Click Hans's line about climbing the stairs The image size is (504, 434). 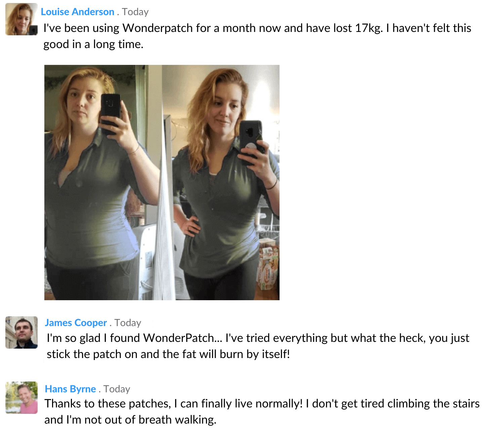(262, 403)
